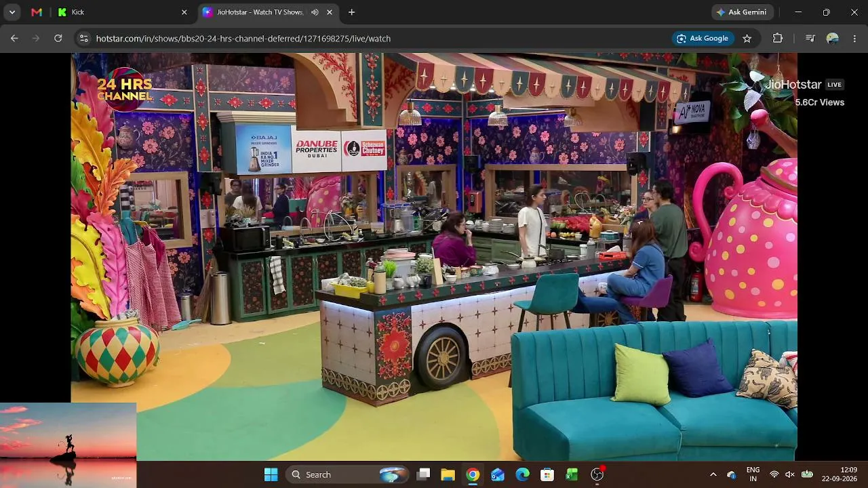Open the Chrome profile avatar
Image resolution: width=868 pixels, height=488 pixels.
coord(833,39)
